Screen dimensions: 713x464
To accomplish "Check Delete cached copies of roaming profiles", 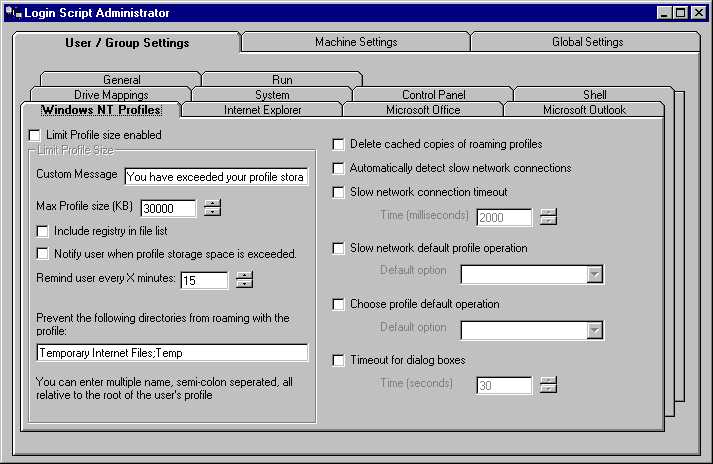I will pos(339,144).
